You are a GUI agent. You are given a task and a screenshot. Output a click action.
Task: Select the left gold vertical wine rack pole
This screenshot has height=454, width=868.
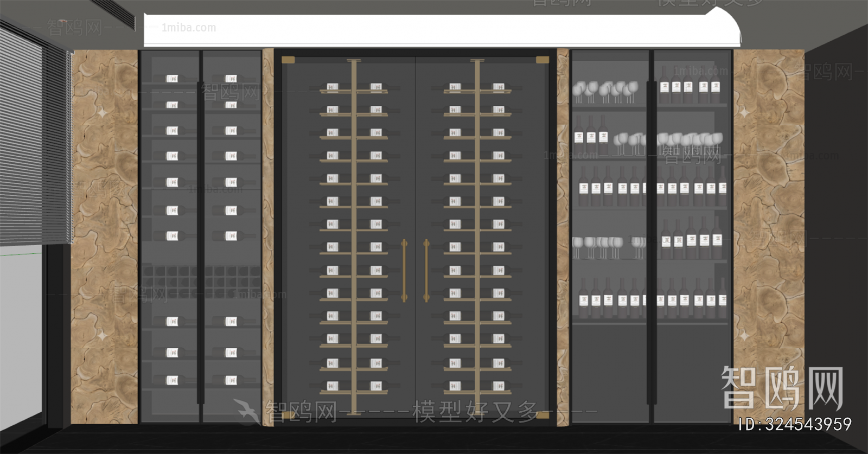coord(354,235)
